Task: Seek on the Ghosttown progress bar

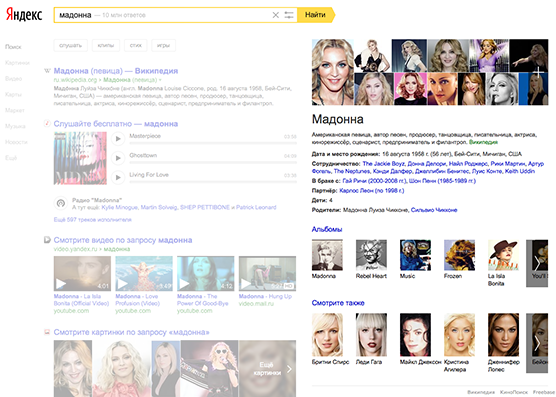Action: coord(213,163)
